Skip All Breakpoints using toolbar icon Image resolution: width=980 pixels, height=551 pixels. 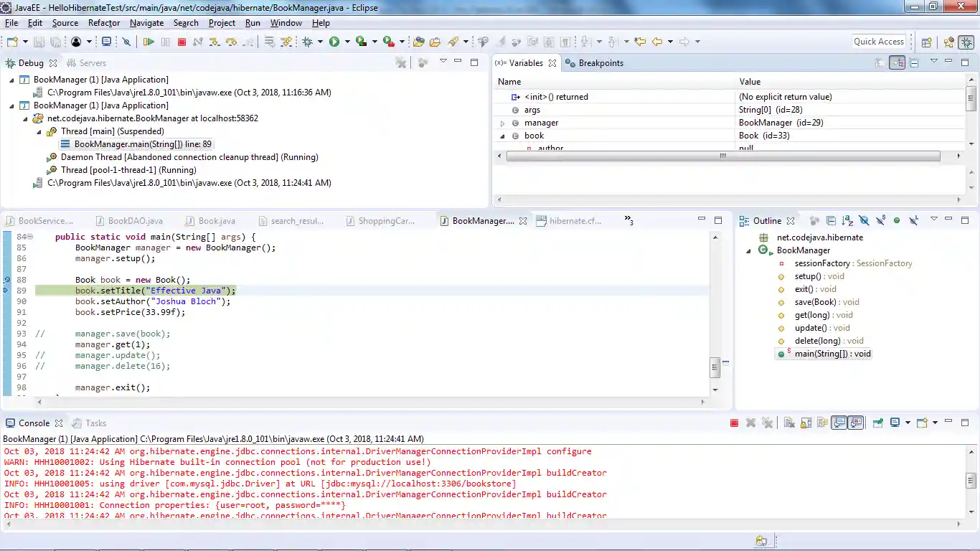[127, 41]
